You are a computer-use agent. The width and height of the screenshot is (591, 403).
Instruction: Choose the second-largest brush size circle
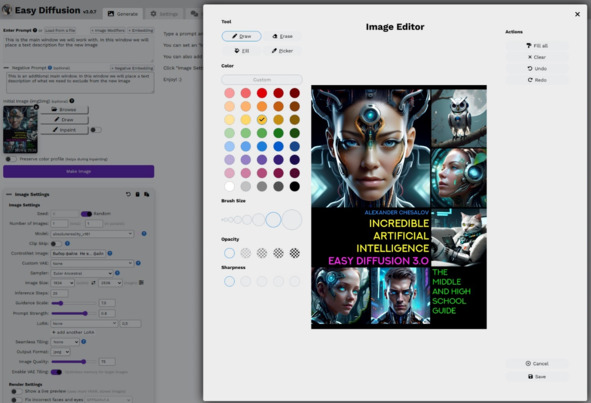273,219
